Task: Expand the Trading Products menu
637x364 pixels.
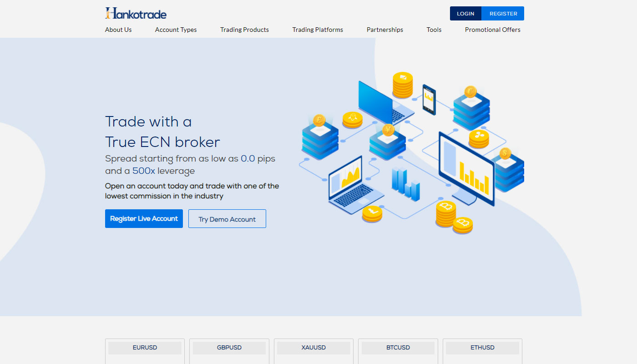Action: tap(244, 30)
